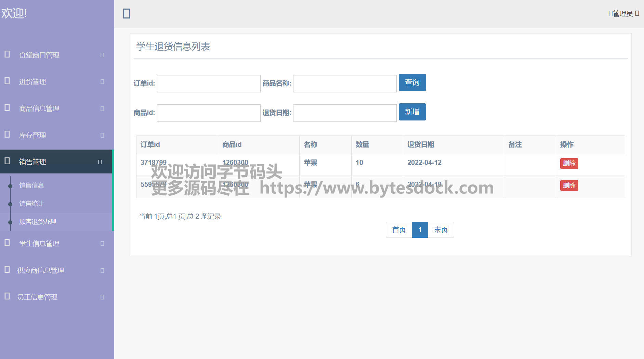This screenshot has width=644, height=359.
Task: Open the 销售统计 submenu item
Action: [31, 204]
